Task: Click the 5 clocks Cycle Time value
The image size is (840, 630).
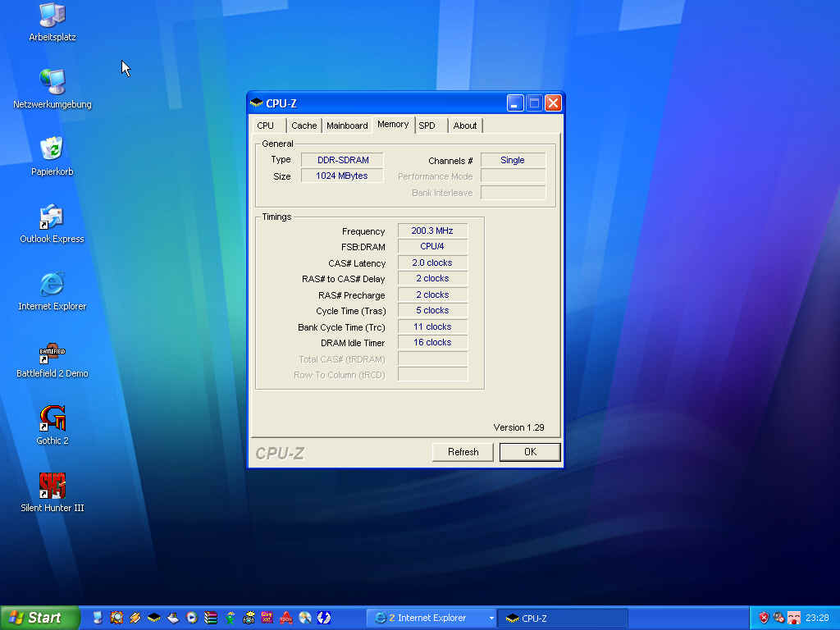Action: coord(433,311)
